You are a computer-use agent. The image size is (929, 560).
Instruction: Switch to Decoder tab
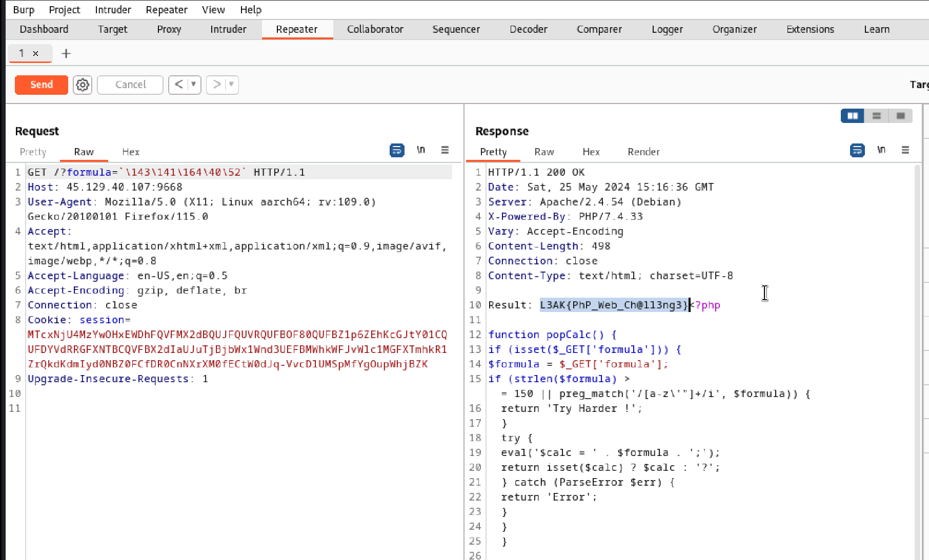[x=529, y=29]
